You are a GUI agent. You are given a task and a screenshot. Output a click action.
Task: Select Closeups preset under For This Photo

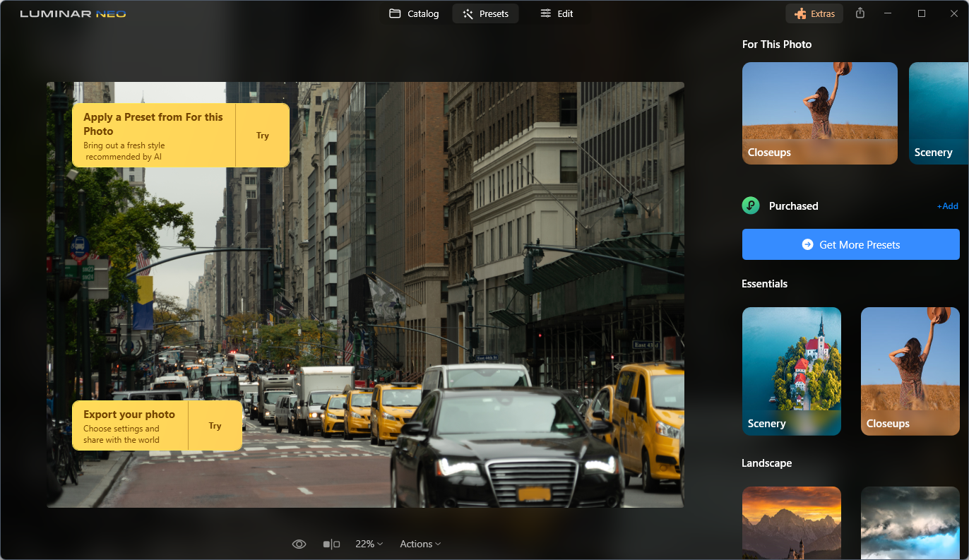(820, 113)
